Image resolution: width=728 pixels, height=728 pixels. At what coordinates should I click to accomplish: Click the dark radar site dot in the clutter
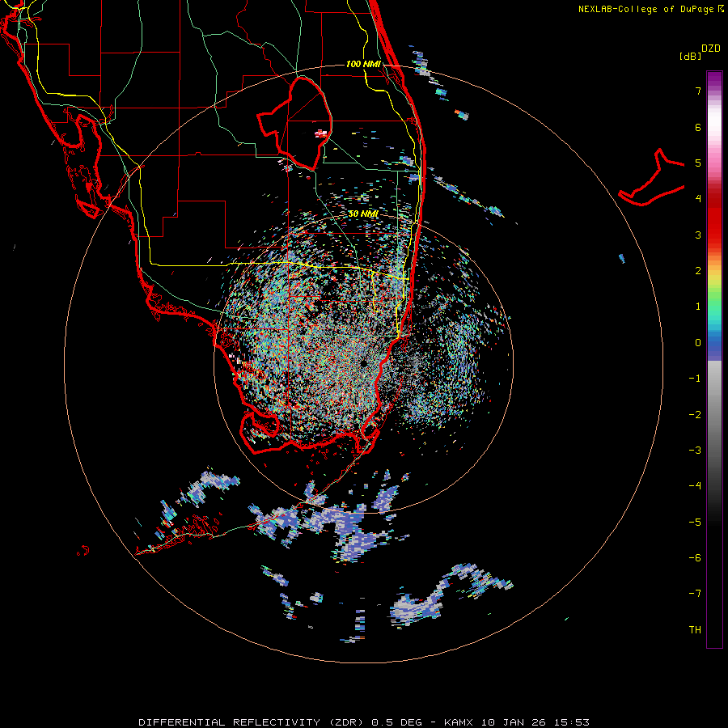tap(362, 362)
